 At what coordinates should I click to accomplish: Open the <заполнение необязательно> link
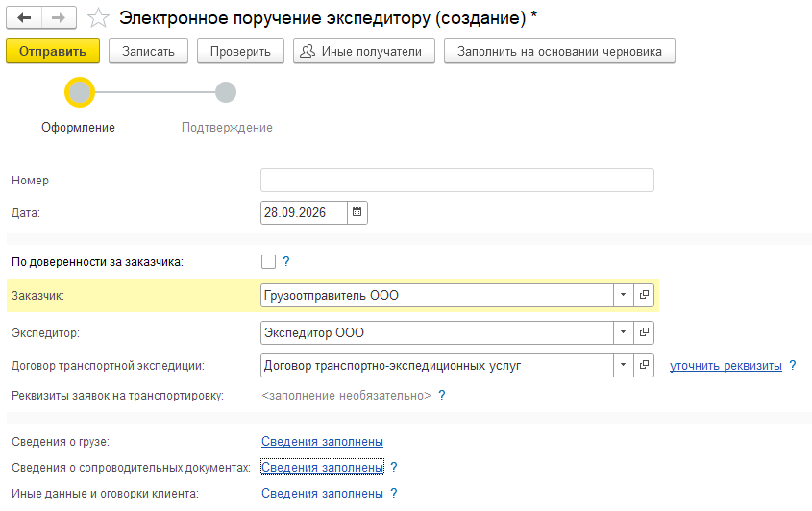pos(346,396)
